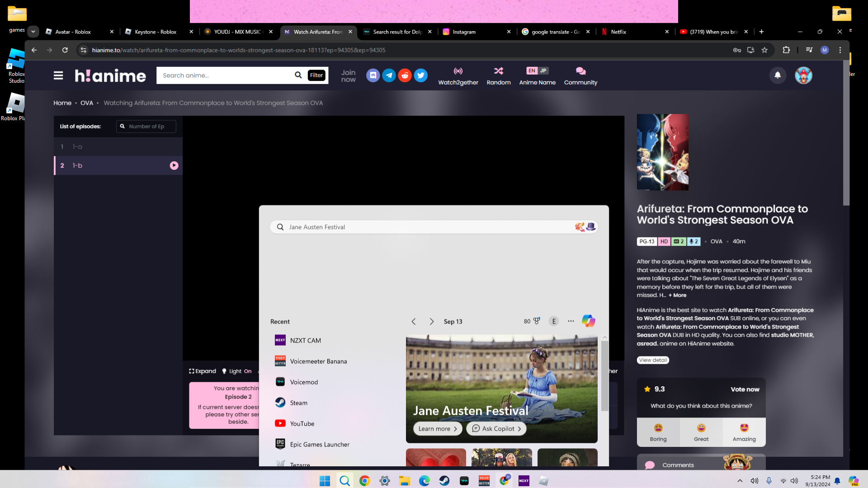The image size is (868, 488).
Task: Expand the + More description text
Action: (x=677, y=296)
